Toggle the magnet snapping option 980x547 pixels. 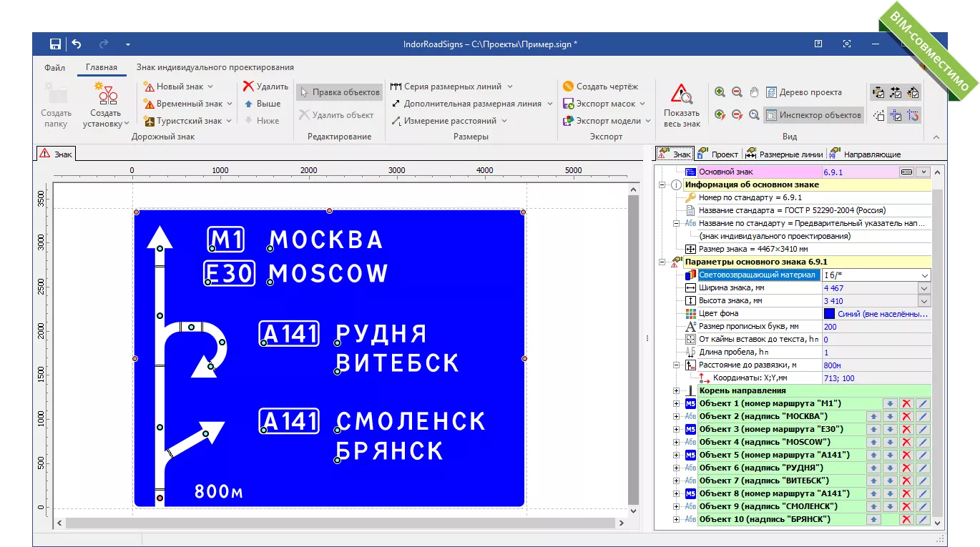[913, 115]
